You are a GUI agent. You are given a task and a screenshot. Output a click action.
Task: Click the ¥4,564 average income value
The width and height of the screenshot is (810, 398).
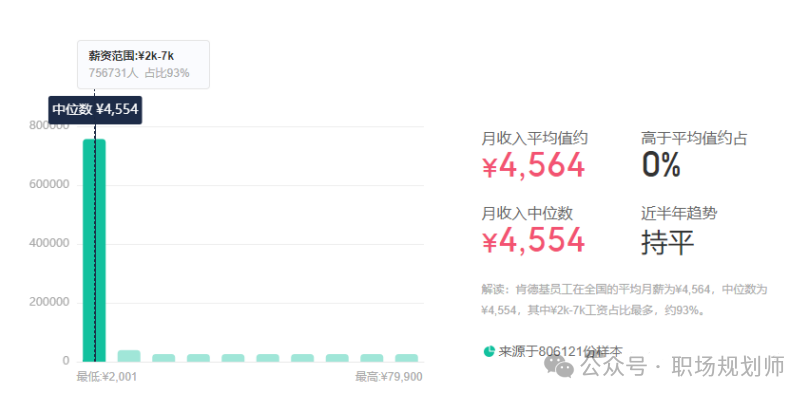click(x=533, y=165)
